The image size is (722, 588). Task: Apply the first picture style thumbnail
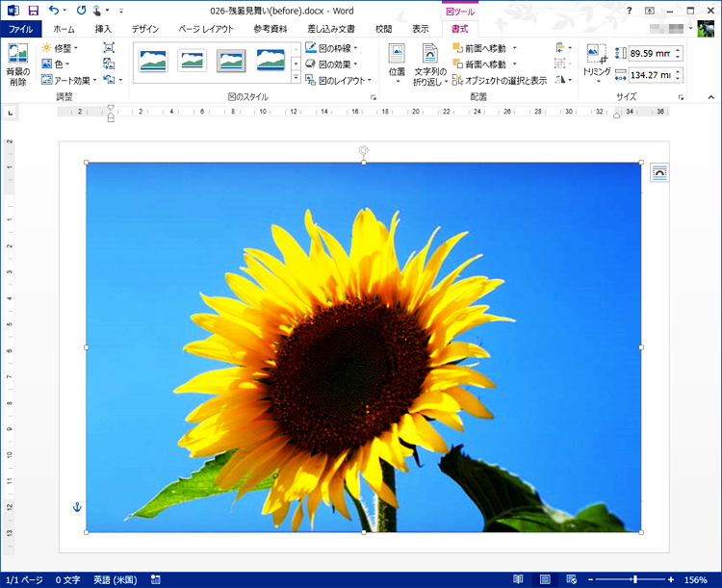(153, 61)
